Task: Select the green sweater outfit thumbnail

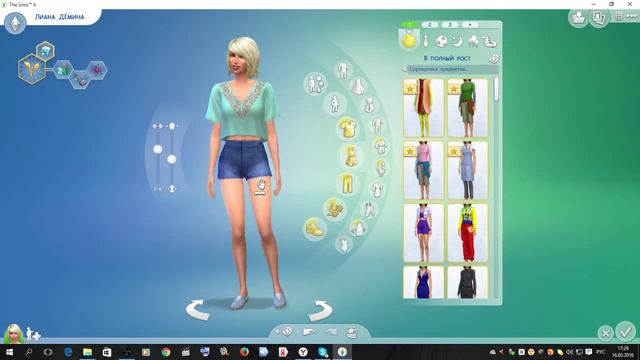Action: point(467,108)
